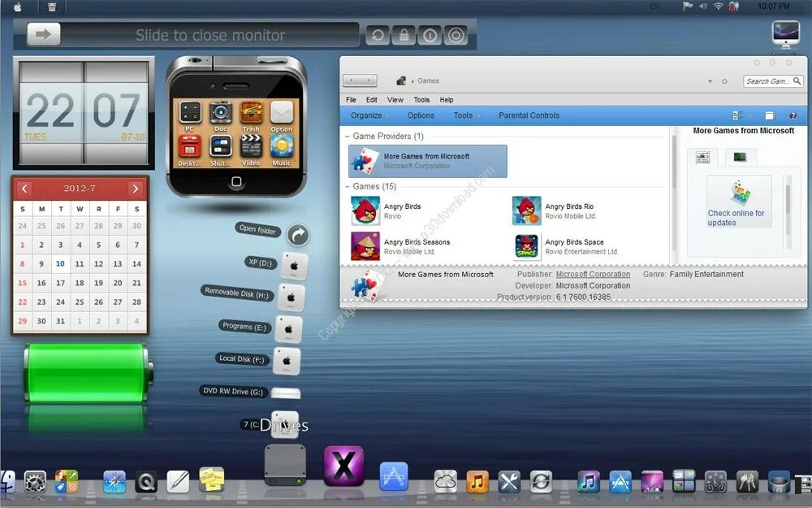812x508 pixels.
Task: Open the Stickies yellow notes icon in dock
Action: tap(211, 480)
